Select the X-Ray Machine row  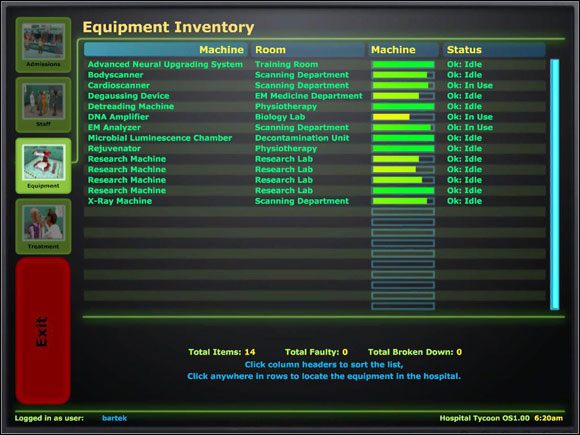(x=314, y=201)
